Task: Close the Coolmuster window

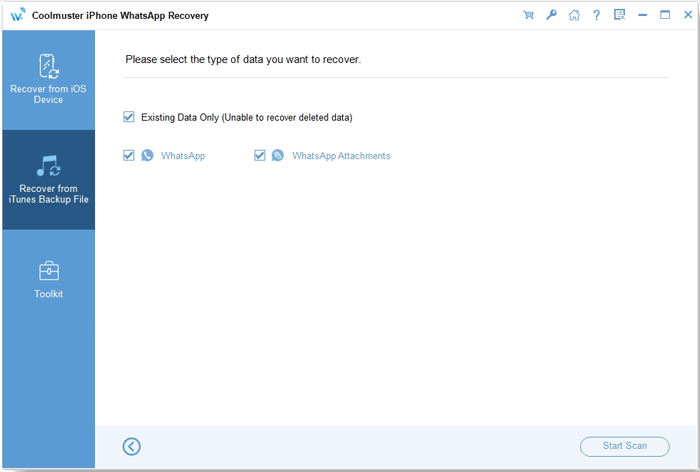Action: coord(688,15)
